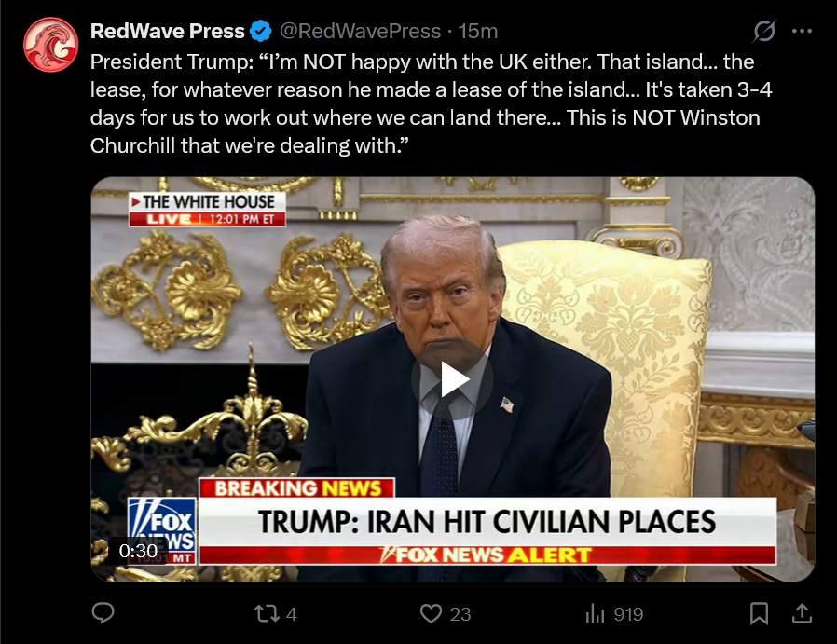The height and width of the screenshot is (644, 837).
Task: Bookmark this post
Action: tap(759, 613)
